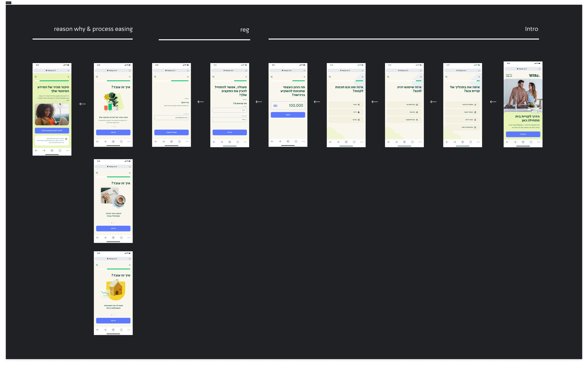Click the 'reason why & process easing' section heading

coord(93,29)
